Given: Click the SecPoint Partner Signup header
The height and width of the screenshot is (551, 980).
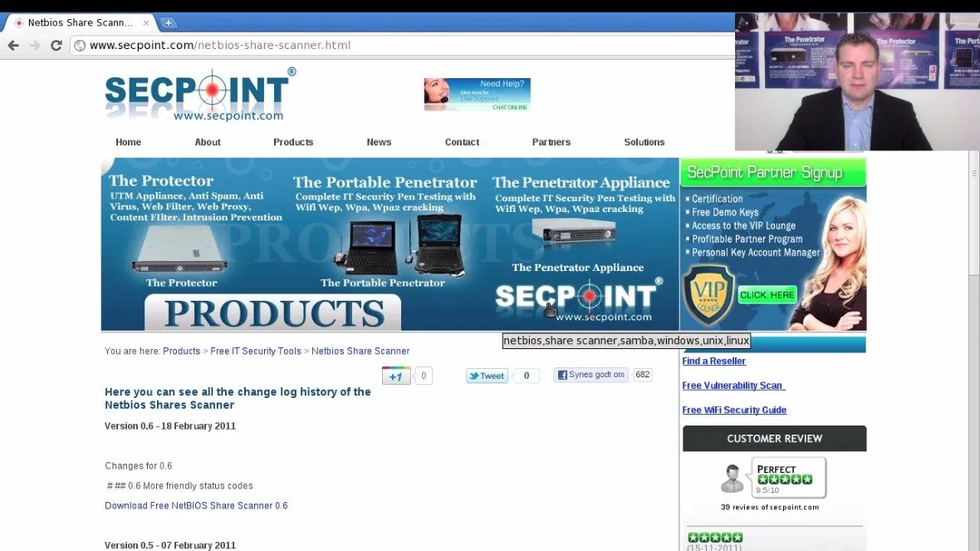Looking at the screenshot, I should click(773, 173).
